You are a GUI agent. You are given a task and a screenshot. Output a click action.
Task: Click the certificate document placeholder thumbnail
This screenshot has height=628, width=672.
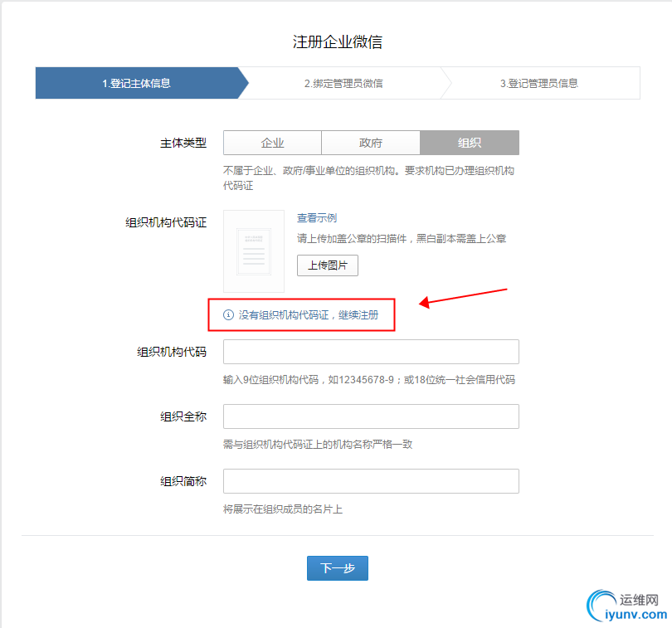pyautogui.click(x=254, y=251)
